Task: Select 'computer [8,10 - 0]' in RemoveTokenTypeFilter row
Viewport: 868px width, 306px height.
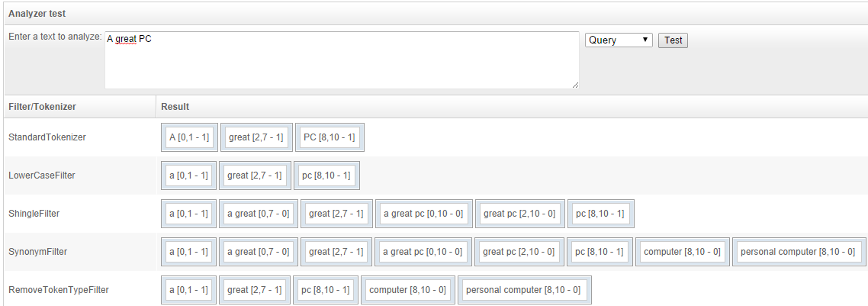Action: click(407, 290)
